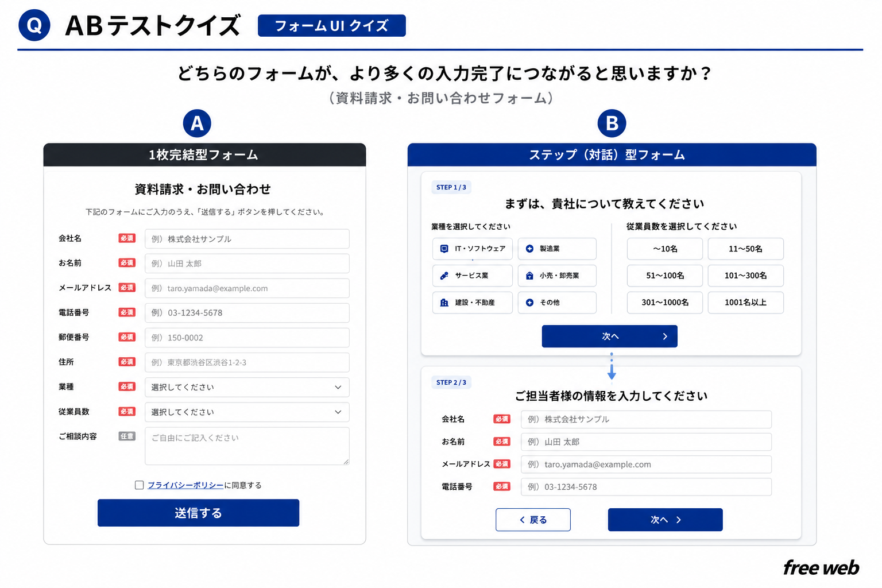Click the 建設・不動産 building icon
The height and width of the screenshot is (588, 882).
coord(444,303)
